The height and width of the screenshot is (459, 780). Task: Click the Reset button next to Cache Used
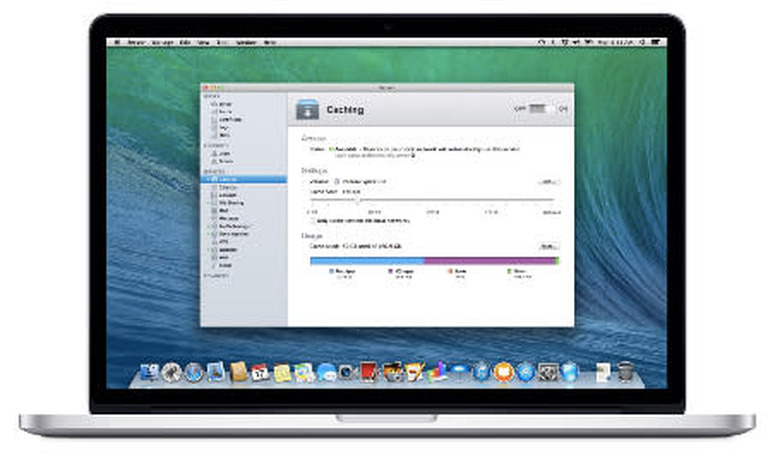[x=549, y=246]
